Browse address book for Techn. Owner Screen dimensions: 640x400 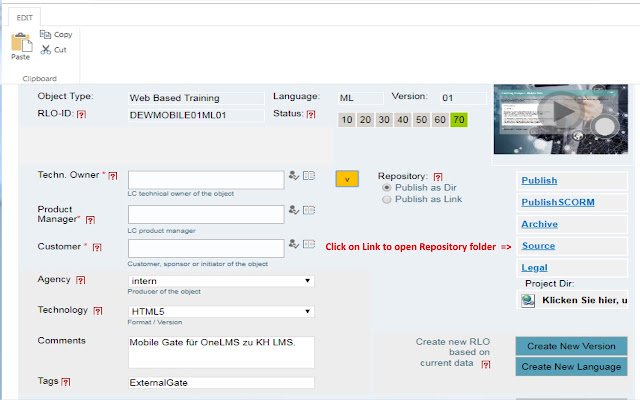coord(309,176)
